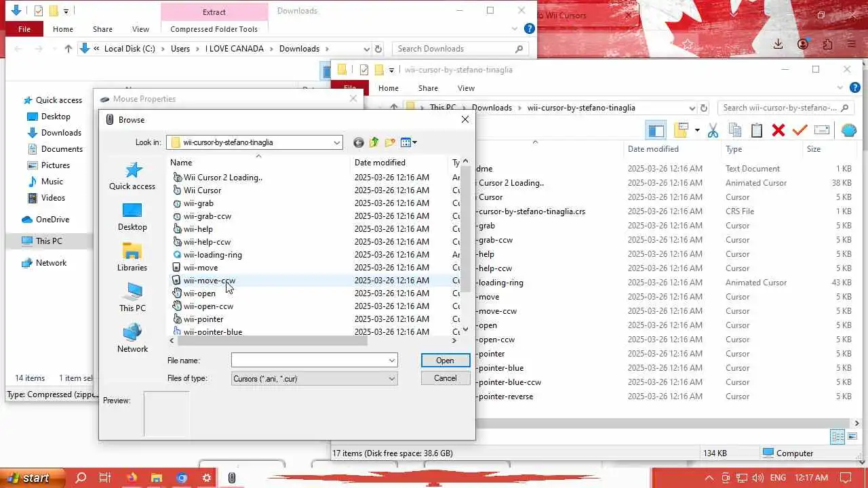Click Cut scissors icon in wii-cursor window
This screenshot has height=488, width=868.
click(713, 130)
